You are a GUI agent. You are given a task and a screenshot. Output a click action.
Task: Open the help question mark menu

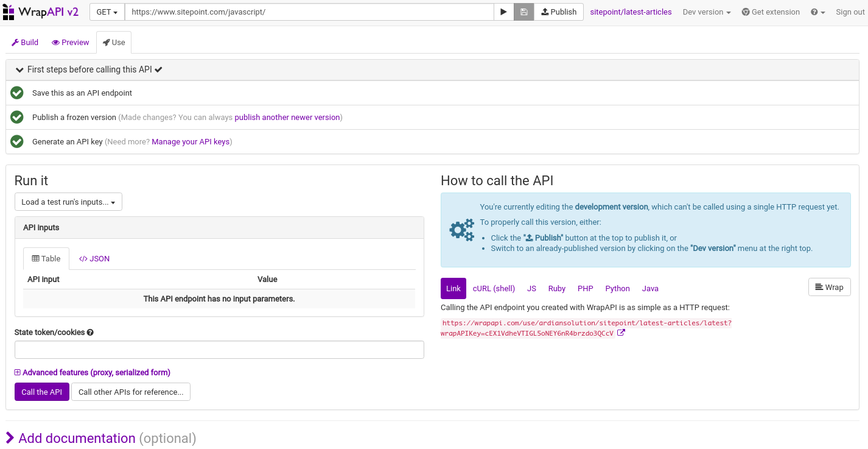[817, 12]
